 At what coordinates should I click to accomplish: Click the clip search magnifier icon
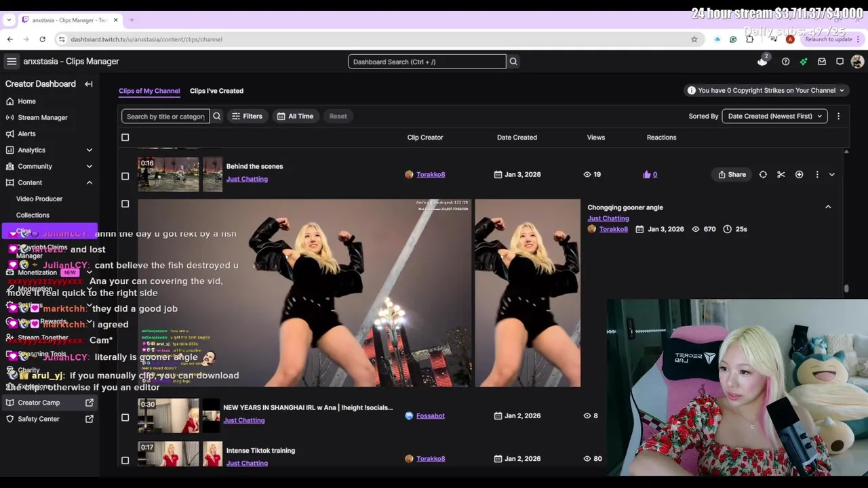coord(217,117)
